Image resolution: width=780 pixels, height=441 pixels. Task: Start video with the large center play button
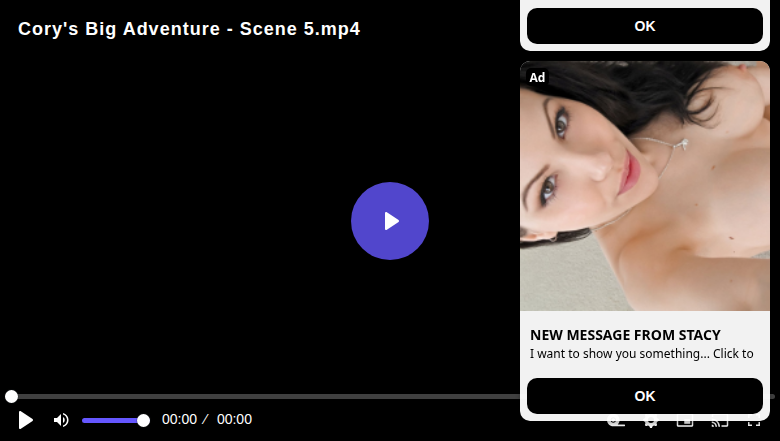click(x=390, y=221)
